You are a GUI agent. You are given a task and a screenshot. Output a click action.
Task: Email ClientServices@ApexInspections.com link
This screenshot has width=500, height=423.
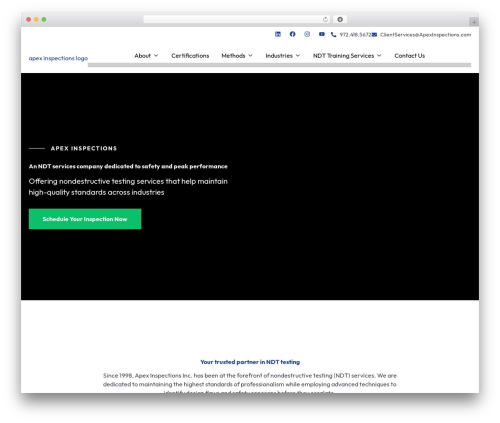pos(426,35)
